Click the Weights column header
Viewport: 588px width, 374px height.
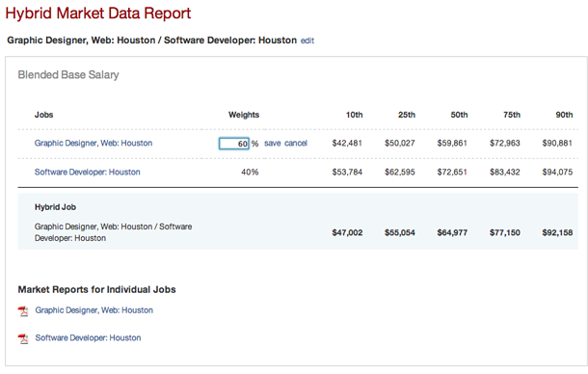(244, 115)
